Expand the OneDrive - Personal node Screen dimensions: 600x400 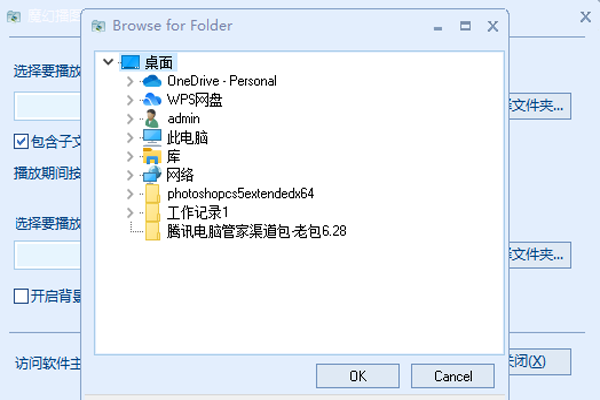[x=130, y=81]
